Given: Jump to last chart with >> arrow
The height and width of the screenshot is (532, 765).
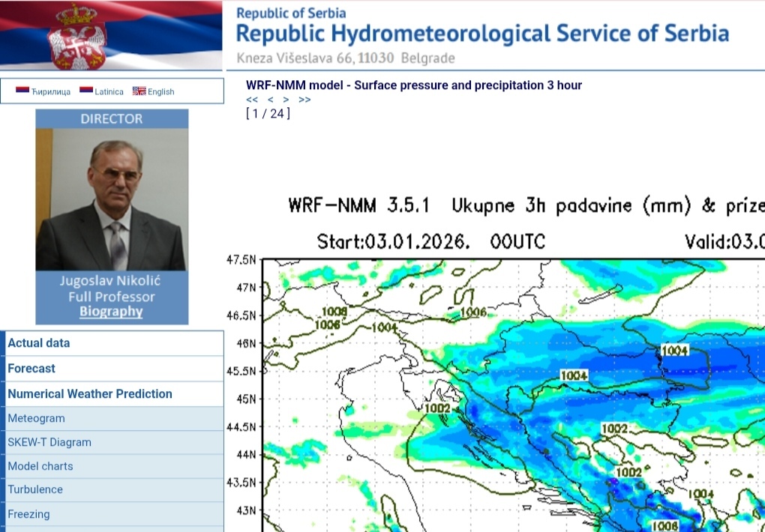Looking at the screenshot, I should pos(304,100).
